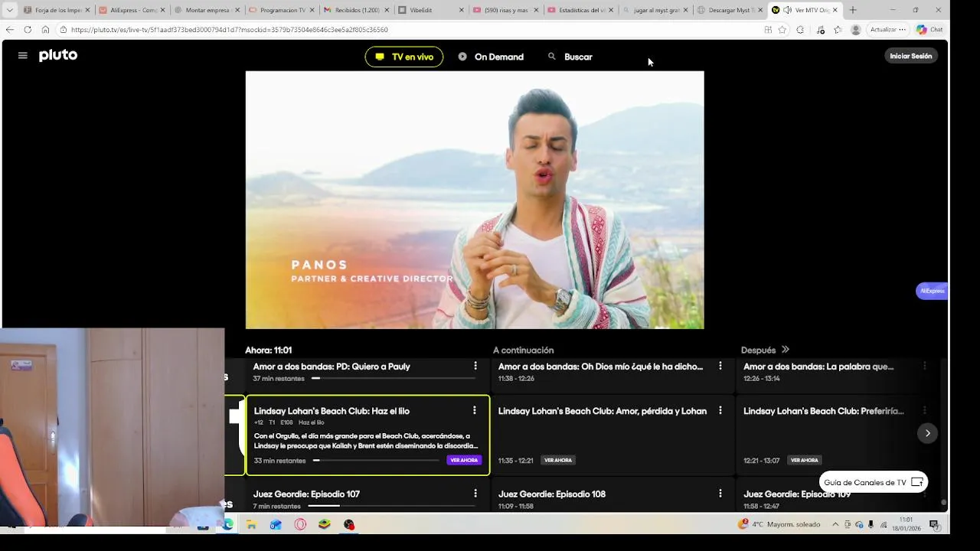Open Guía de Canales de TV
Image resolution: width=980 pixels, height=551 pixels.
(874, 482)
